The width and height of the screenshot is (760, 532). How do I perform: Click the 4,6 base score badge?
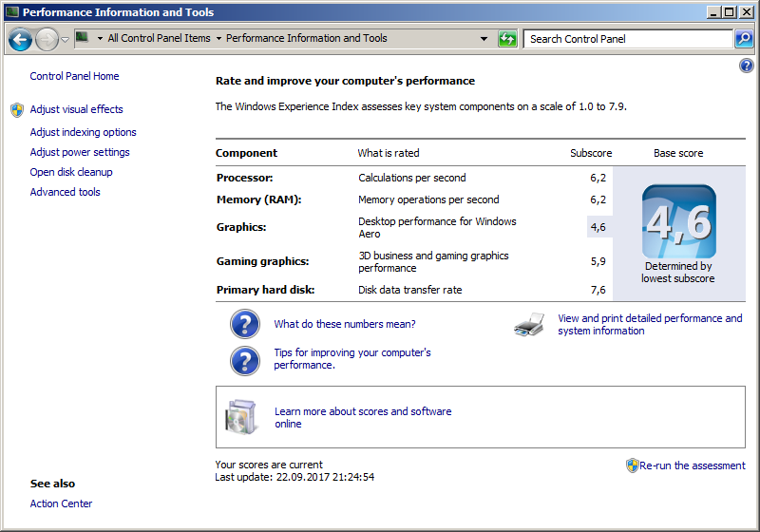678,221
